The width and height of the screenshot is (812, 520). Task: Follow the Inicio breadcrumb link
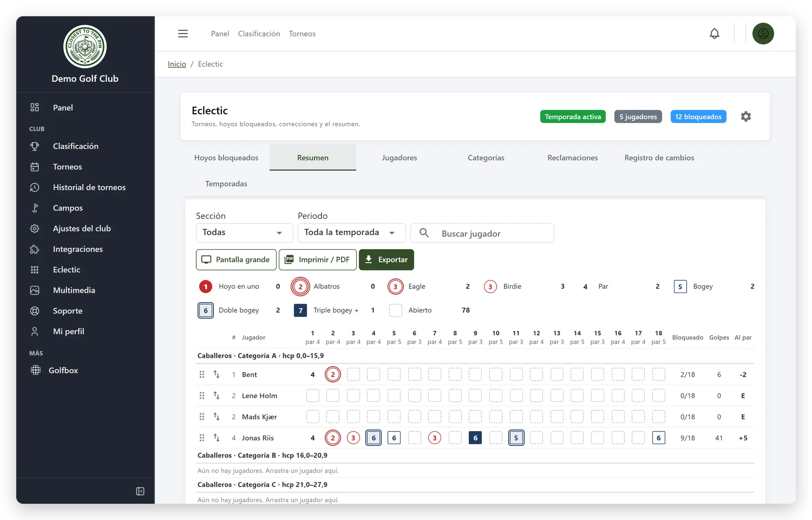tap(177, 64)
